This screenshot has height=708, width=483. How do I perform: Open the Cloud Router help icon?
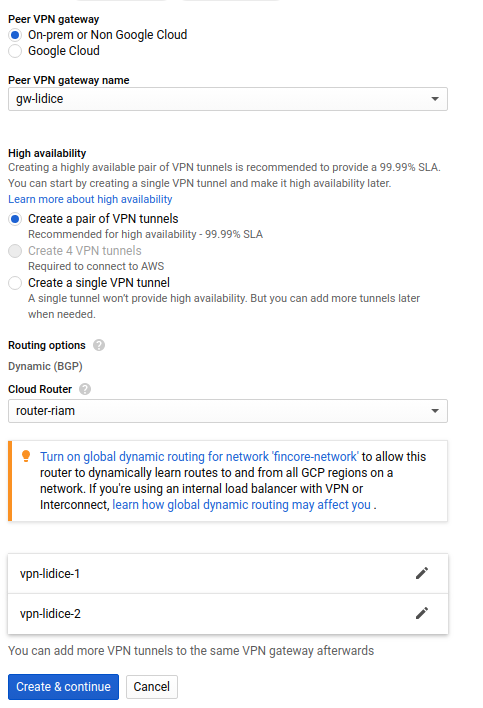coord(85,389)
